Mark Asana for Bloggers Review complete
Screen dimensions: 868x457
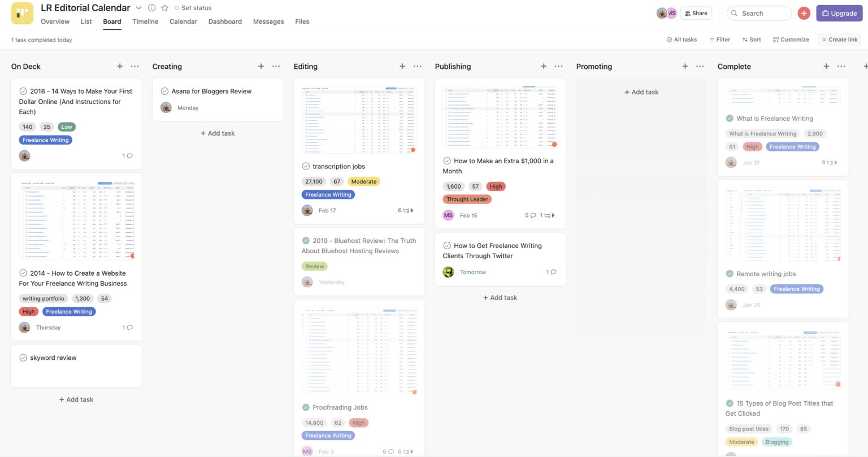click(x=164, y=91)
